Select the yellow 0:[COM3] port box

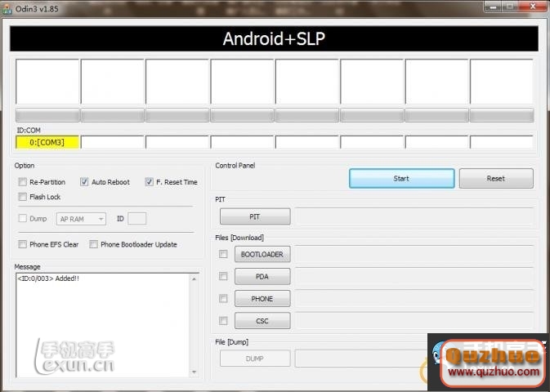pyautogui.click(x=47, y=142)
